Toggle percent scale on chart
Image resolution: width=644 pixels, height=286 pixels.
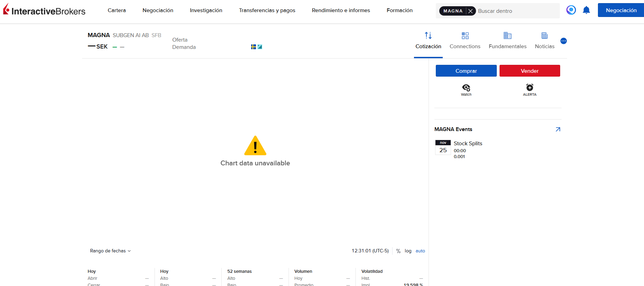coord(398,251)
